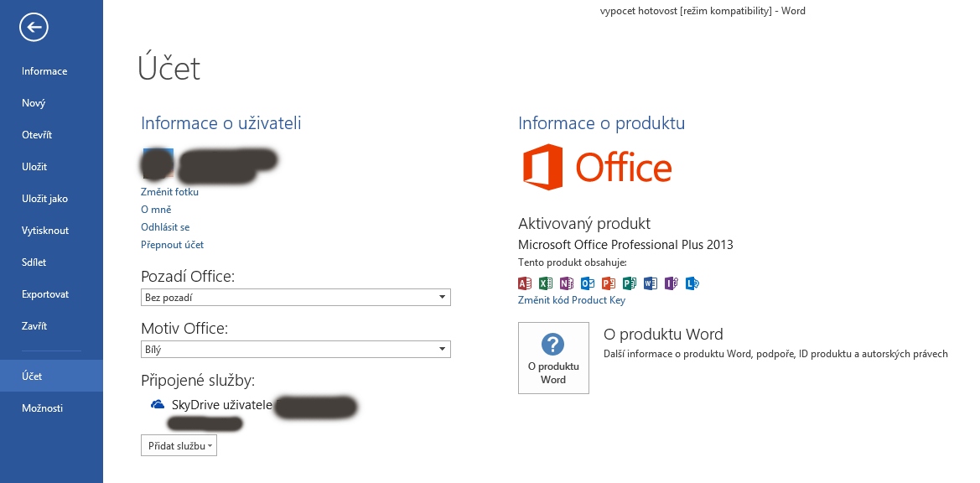Click the Outlook icon in the product list

coord(588,283)
